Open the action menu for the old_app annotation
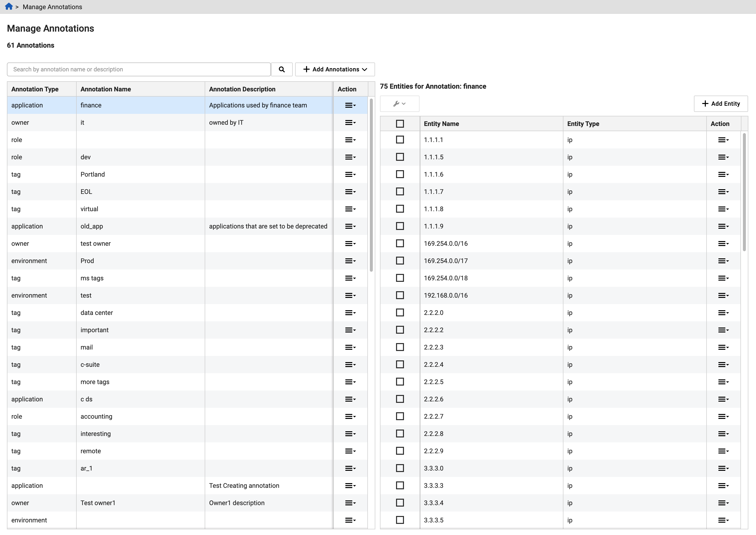 (x=351, y=226)
